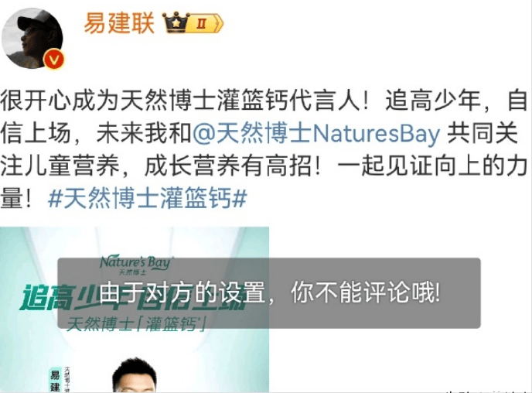Open the attached promotional poster image

(x=135, y=309)
